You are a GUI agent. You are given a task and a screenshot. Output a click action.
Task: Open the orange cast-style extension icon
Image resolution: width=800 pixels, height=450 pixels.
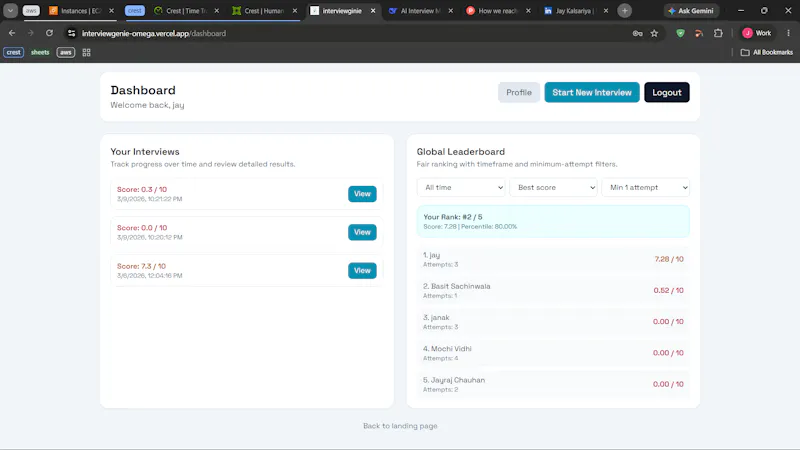(x=699, y=33)
